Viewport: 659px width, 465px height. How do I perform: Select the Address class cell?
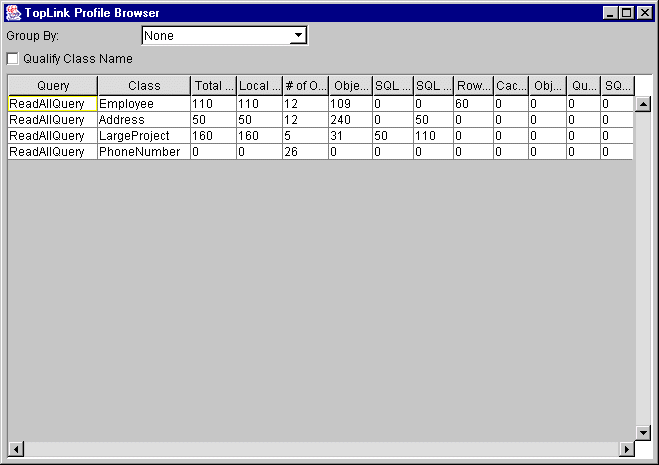(144, 120)
